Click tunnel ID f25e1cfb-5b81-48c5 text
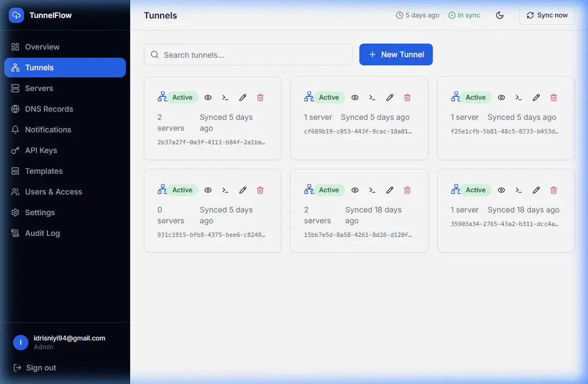588x384 pixels. [x=504, y=132]
